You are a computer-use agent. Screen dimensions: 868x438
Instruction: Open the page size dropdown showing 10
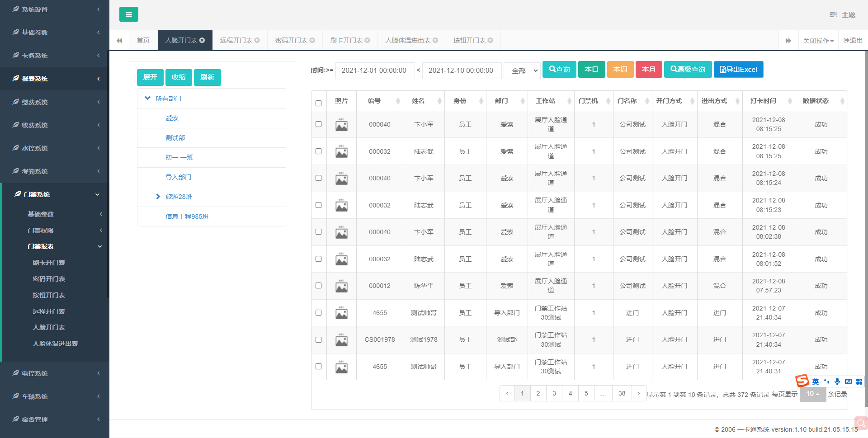[812, 394]
